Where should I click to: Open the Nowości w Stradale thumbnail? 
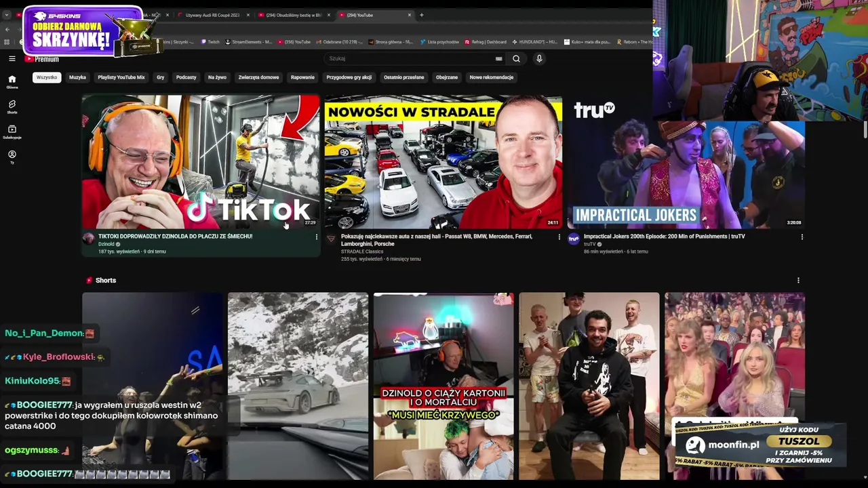[443, 162]
